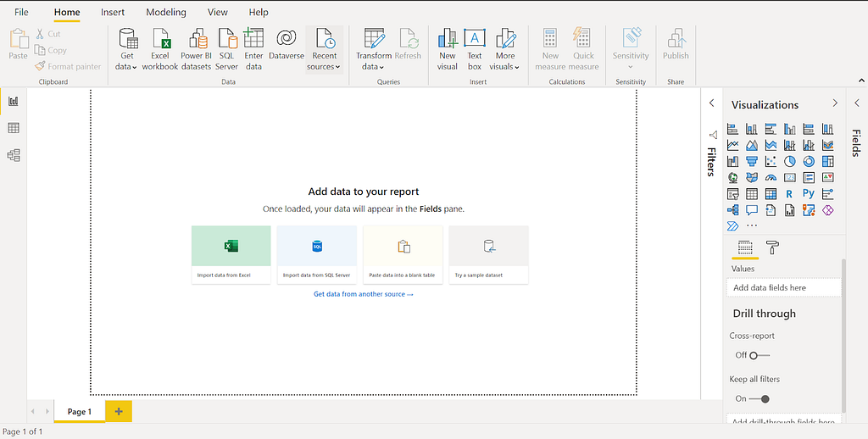Select the Treemap visual
Screen dimensions: 868x439
pyautogui.click(x=827, y=162)
